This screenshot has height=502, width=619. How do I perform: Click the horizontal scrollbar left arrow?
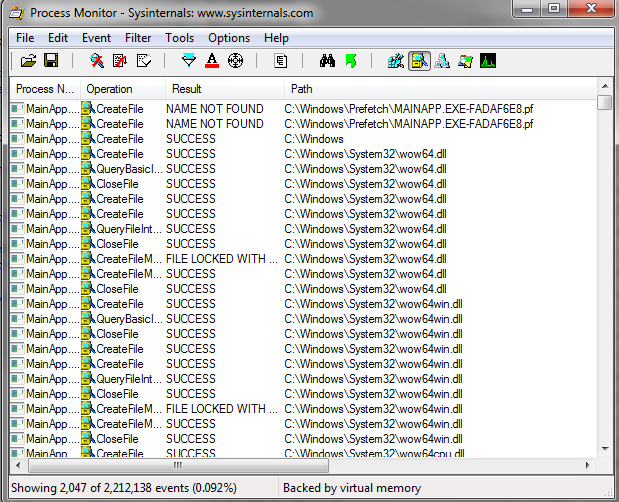tap(18, 465)
